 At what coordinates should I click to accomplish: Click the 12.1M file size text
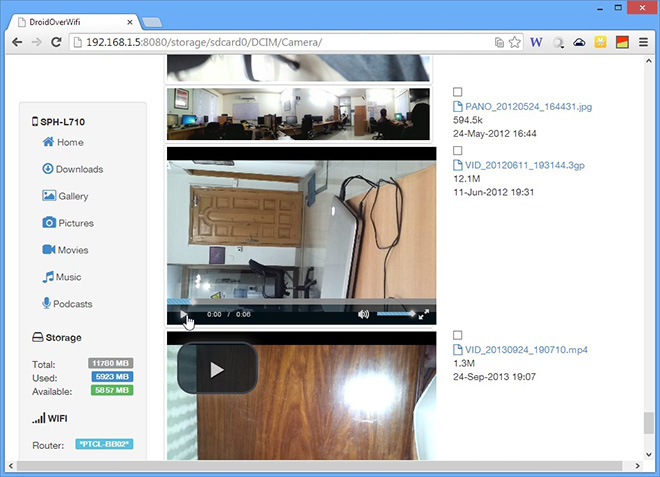(x=466, y=179)
